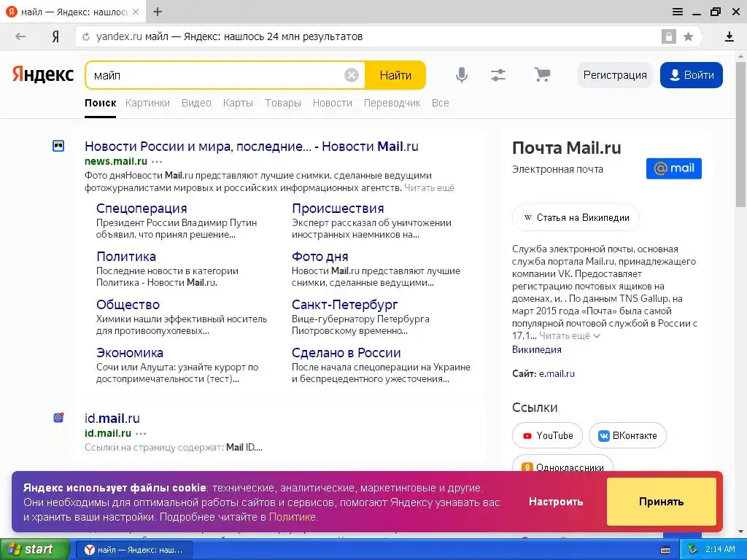
Task: Open Статья на Википедии button
Action: [x=576, y=217]
